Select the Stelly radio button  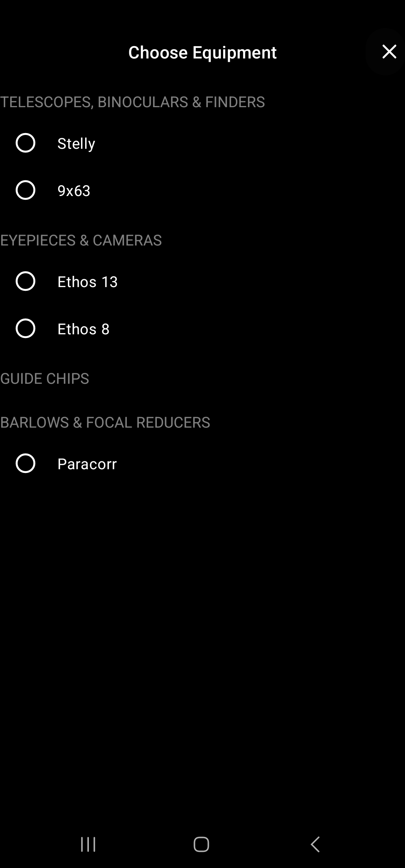pyautogui.click(x=25, y=143)
